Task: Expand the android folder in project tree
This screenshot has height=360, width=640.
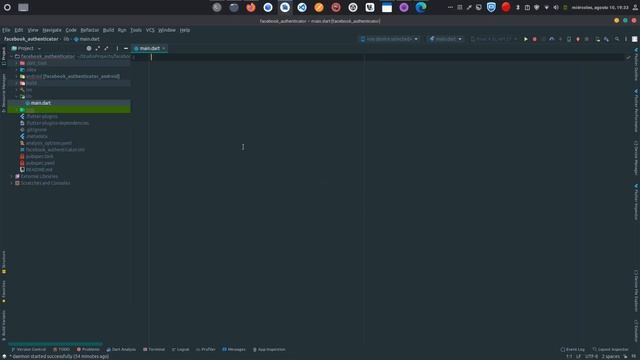Action: pyautogui.click(x=17, y=76)
